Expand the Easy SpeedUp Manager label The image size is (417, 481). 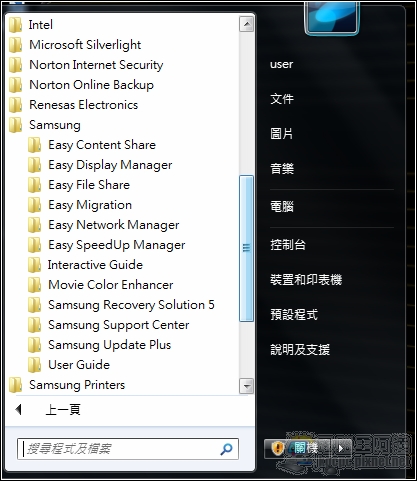click(117, 245)
